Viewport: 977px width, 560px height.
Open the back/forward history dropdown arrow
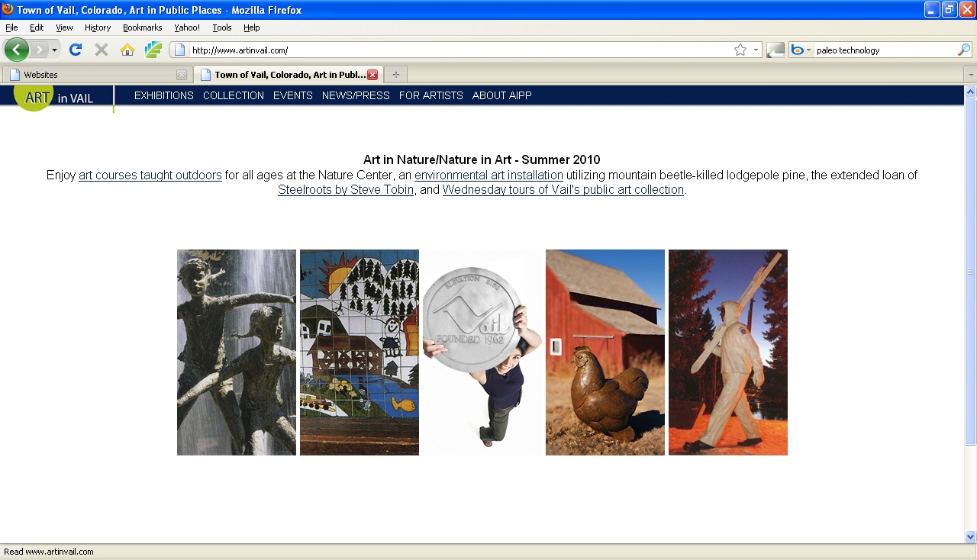coord(54,50)
